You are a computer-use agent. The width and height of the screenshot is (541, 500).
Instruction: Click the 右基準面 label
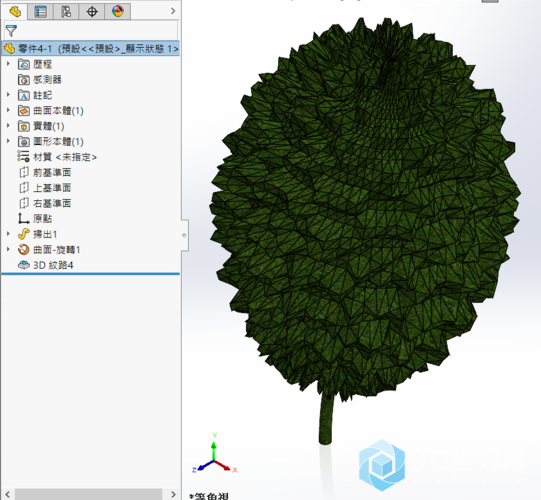[52, 204]
